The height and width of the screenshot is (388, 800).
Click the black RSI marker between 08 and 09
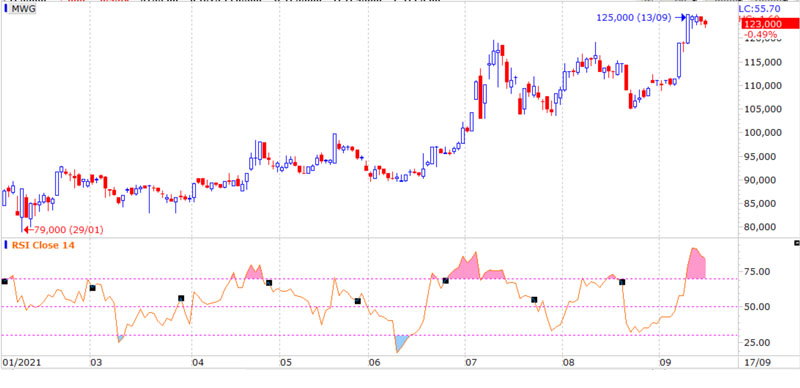[x=622, y=282]
